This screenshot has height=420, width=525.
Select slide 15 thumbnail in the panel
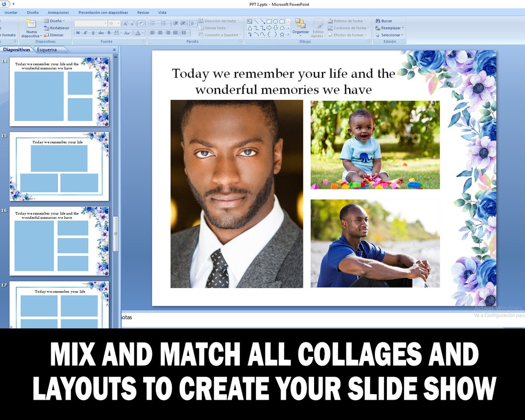tap(60, 166)
